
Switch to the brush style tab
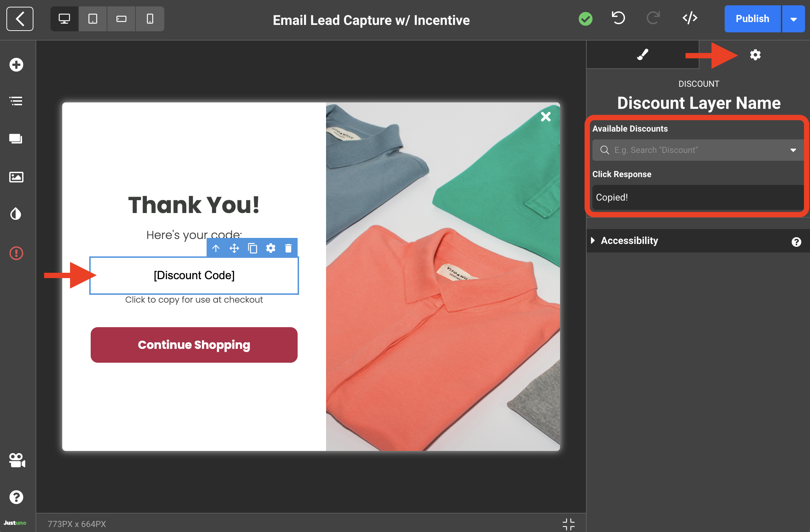pyautogui.click(x=643, y=55)
